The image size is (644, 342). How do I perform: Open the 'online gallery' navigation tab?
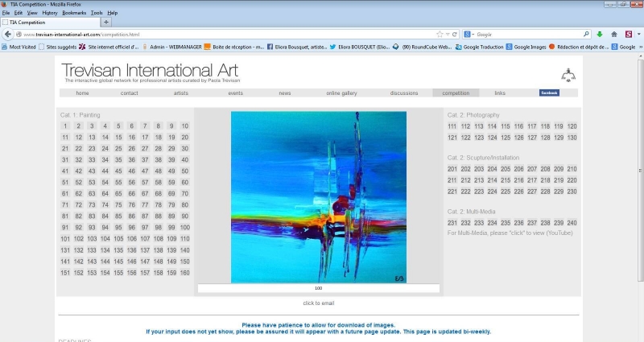(341, 93)
